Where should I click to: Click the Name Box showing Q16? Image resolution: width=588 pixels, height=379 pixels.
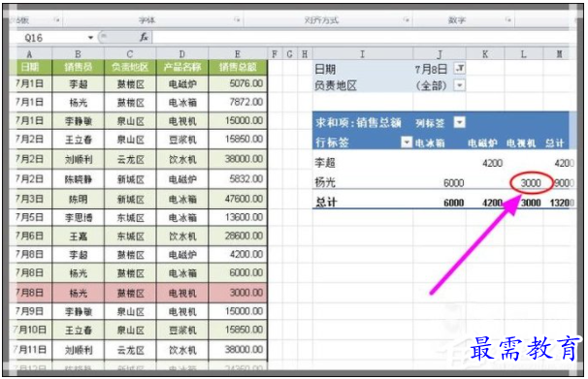tap(52, 38)
